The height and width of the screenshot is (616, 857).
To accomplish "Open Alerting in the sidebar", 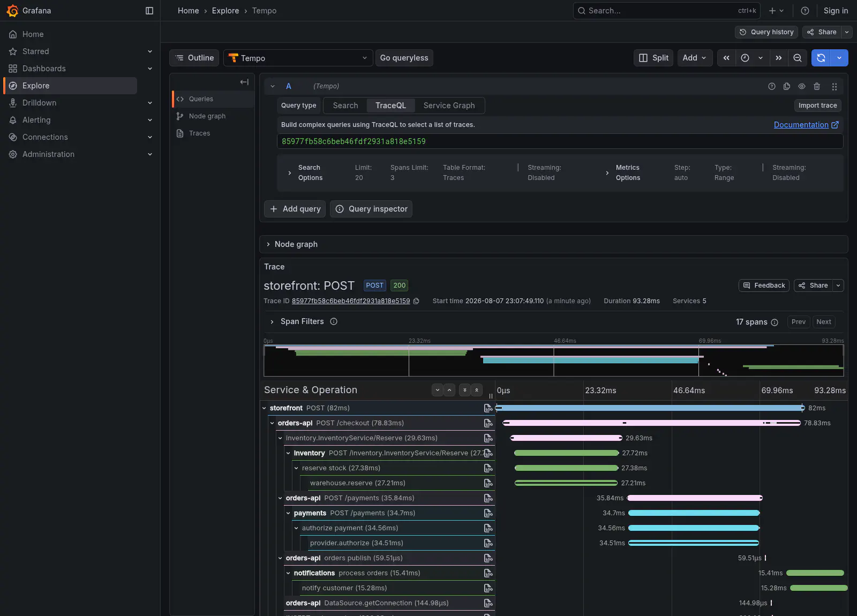I will pos(36,120).
